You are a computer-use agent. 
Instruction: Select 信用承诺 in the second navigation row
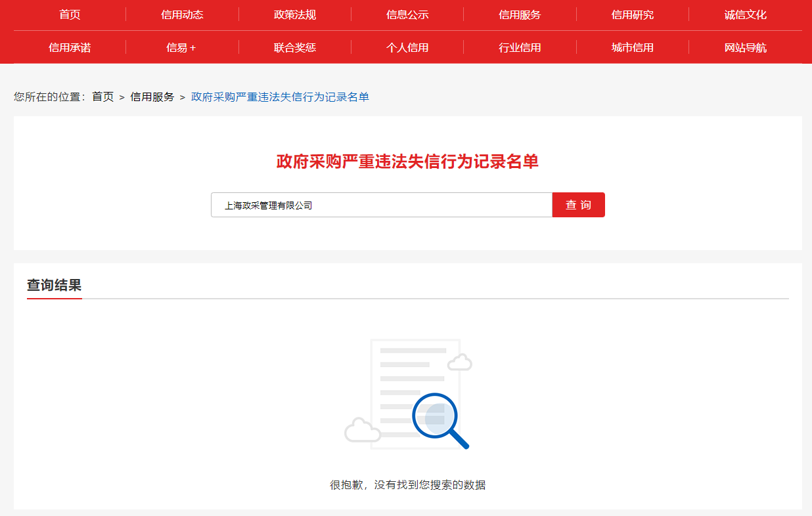70,47
